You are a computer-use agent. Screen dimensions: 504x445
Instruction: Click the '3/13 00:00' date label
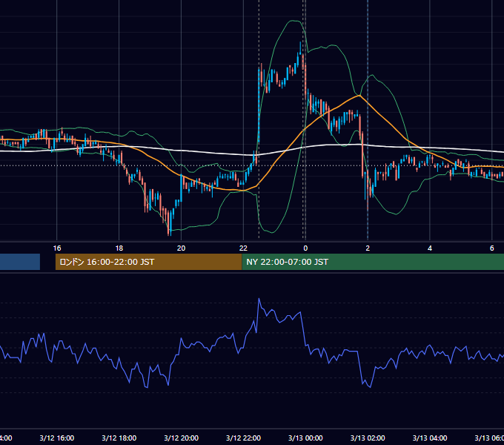[305, 438]
